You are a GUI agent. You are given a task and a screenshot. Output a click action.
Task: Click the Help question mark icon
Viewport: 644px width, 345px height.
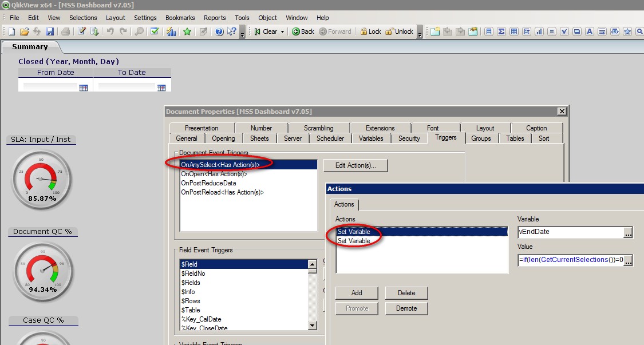[219, 31]
